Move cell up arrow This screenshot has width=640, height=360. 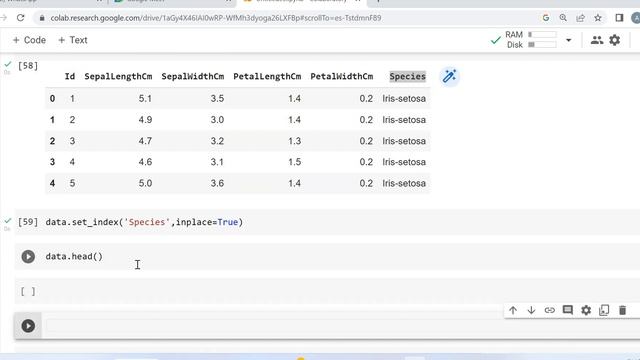coord(513,310)
